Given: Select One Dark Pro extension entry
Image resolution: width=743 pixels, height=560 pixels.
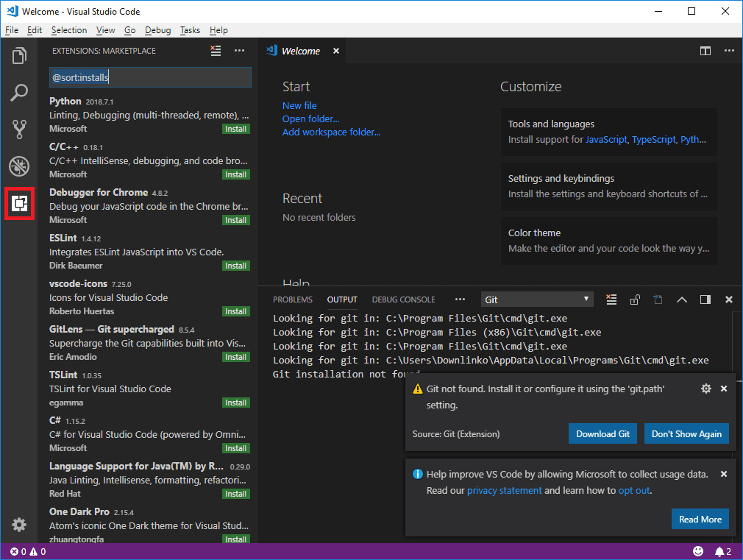Looking at the screenshot, I should [148, 524].
